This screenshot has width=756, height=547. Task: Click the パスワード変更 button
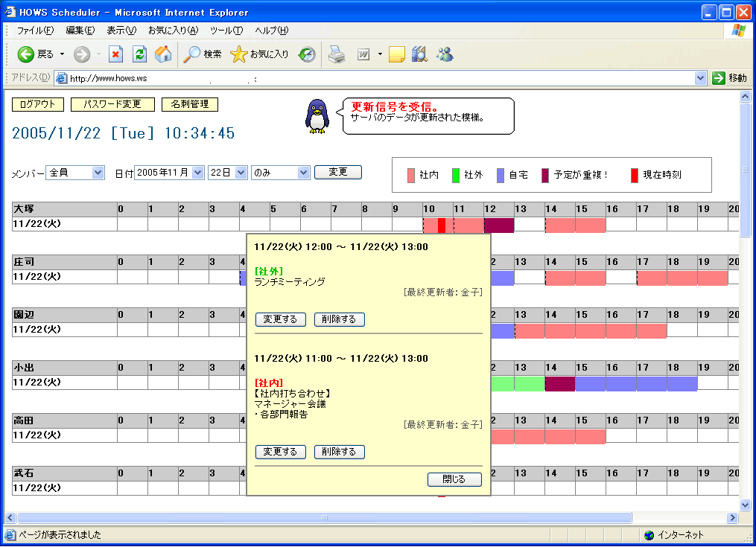[112, 104]
